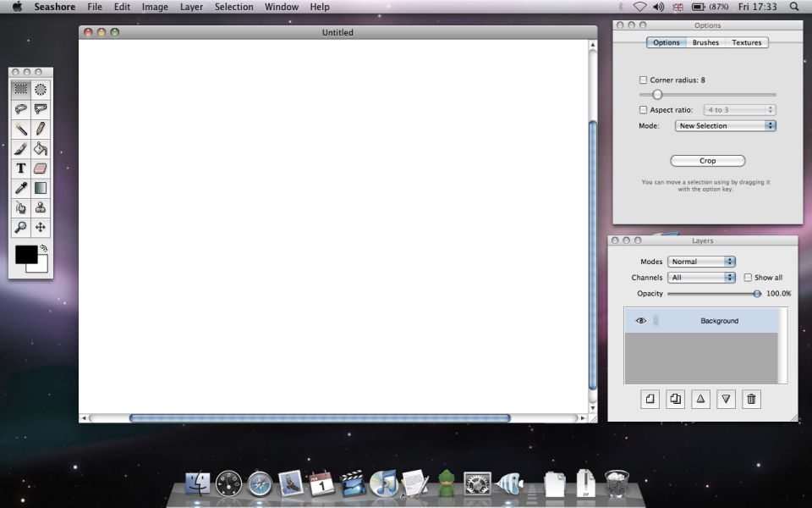Open the Channels dropdown in Layers
812x508 pixels.
(701, 277)
